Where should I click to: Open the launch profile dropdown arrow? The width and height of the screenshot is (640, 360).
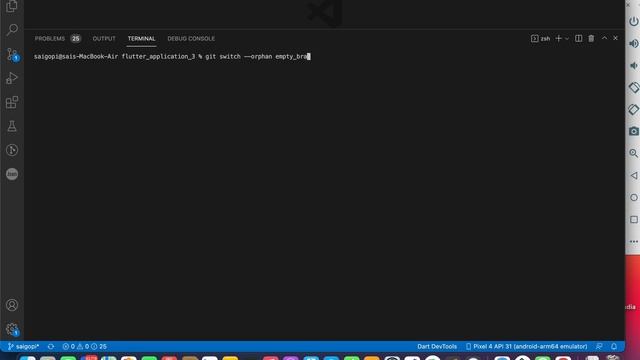[567, 38]
